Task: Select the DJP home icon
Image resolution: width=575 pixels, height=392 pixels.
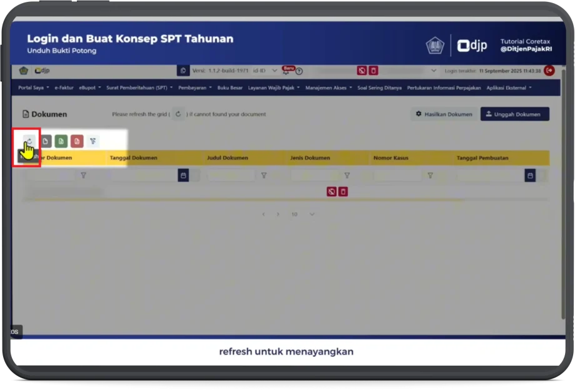Action: pyautogui.click(x=24, y=71)
